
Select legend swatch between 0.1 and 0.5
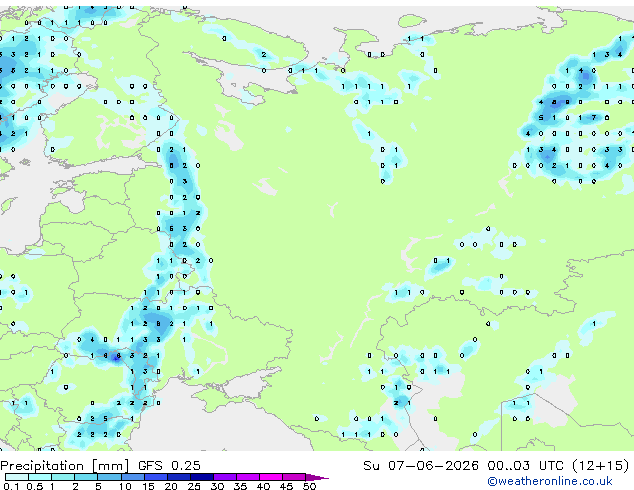pyautogui.click(x=17, y=477)
